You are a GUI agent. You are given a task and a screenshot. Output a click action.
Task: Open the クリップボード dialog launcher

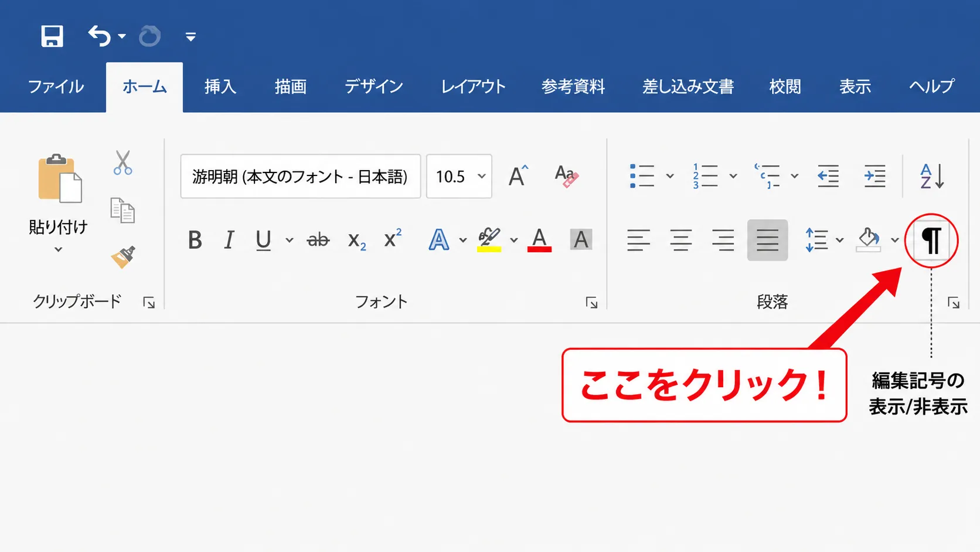(x=149, y=303)
